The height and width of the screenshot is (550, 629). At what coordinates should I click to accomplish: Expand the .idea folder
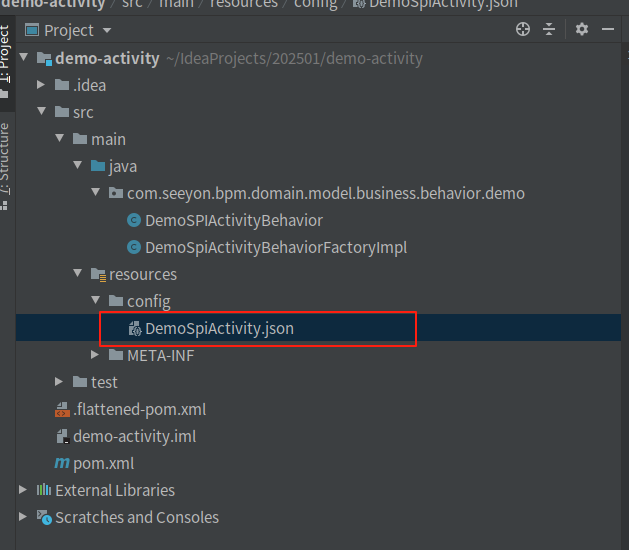point(41,85)
